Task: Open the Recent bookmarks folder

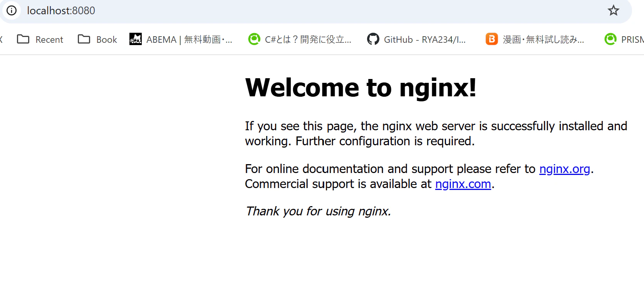Action: [x=40, y=39]
